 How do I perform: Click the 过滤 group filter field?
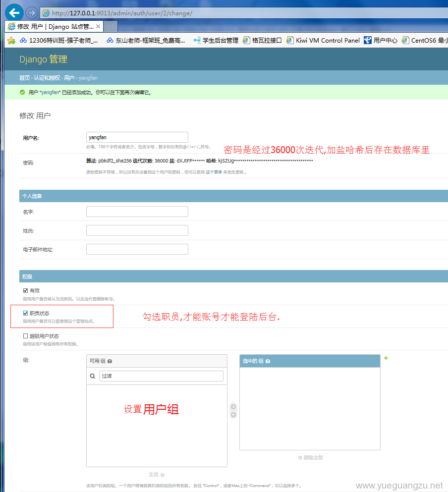point(161,376)
